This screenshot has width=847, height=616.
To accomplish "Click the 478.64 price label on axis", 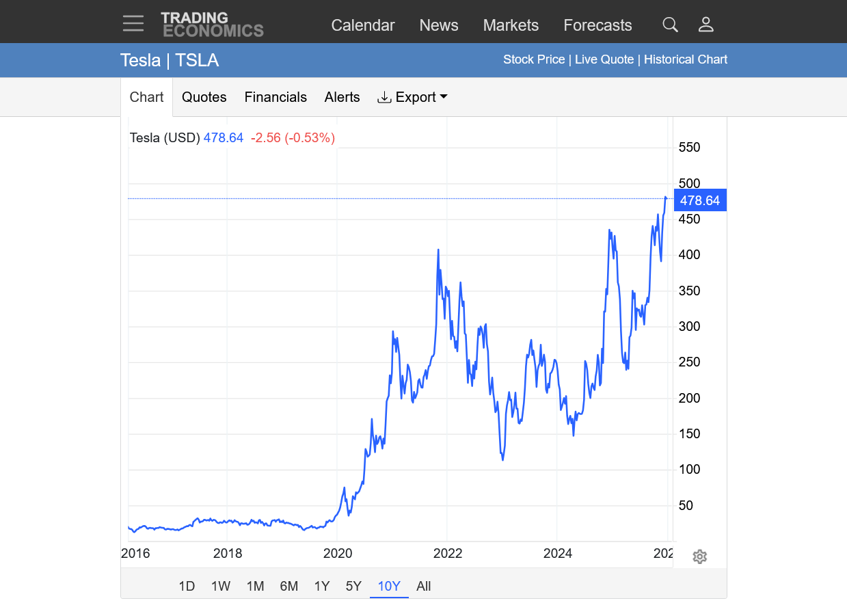I will coord(699,200).
